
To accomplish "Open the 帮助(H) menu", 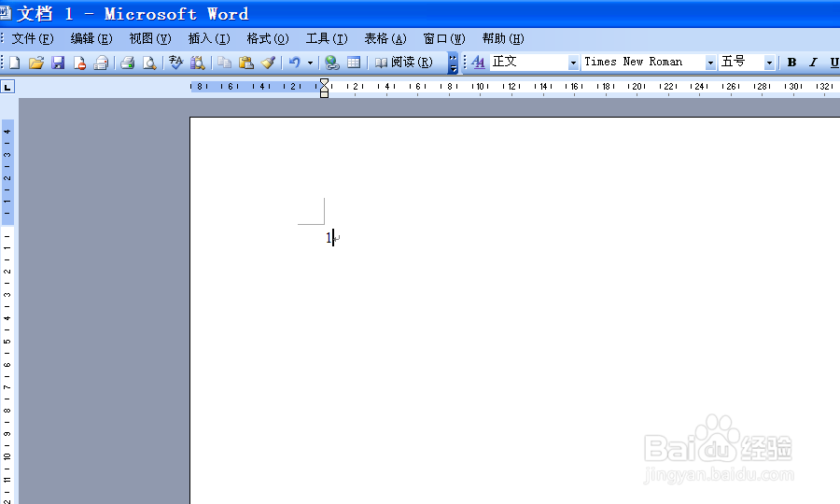I will (x=503, y=38).
